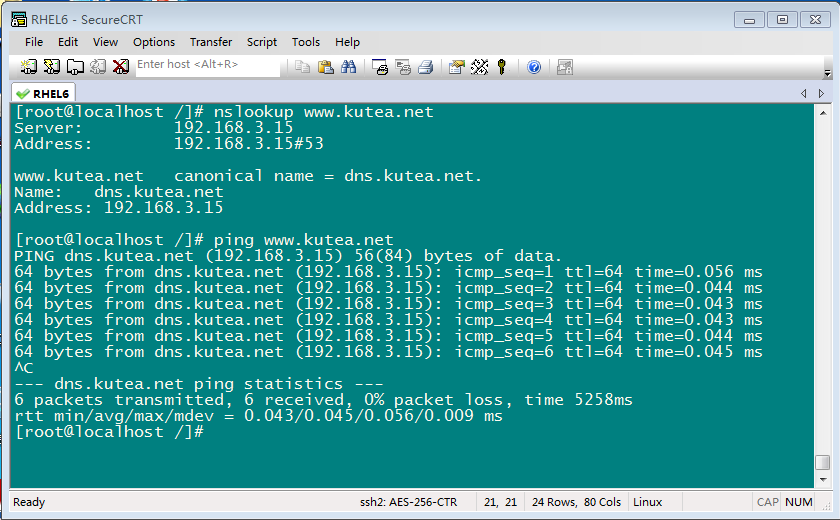This screenshot has width=840, height=520.
Task: Click the Connect toolbar icon
Action: coord(28,67)
